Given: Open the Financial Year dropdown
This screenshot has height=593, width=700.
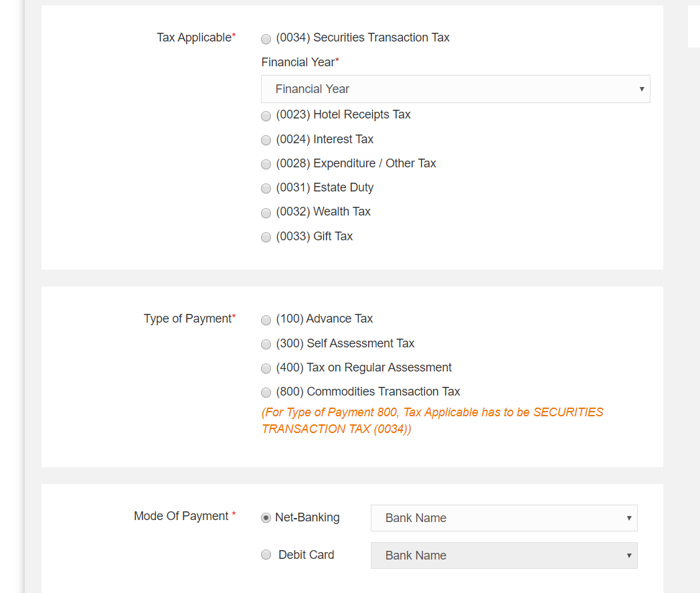Looking at the screenshot, I should click(x=455, y=88).
